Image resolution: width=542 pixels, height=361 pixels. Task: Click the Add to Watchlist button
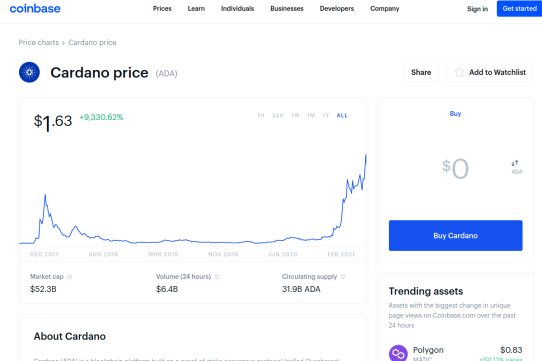(x=490, y=72)
